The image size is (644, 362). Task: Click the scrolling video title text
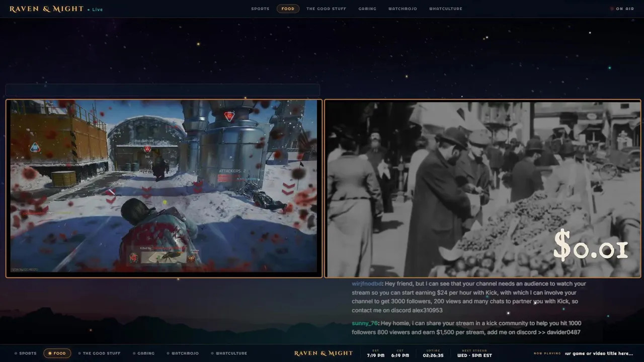click(599, 353)
